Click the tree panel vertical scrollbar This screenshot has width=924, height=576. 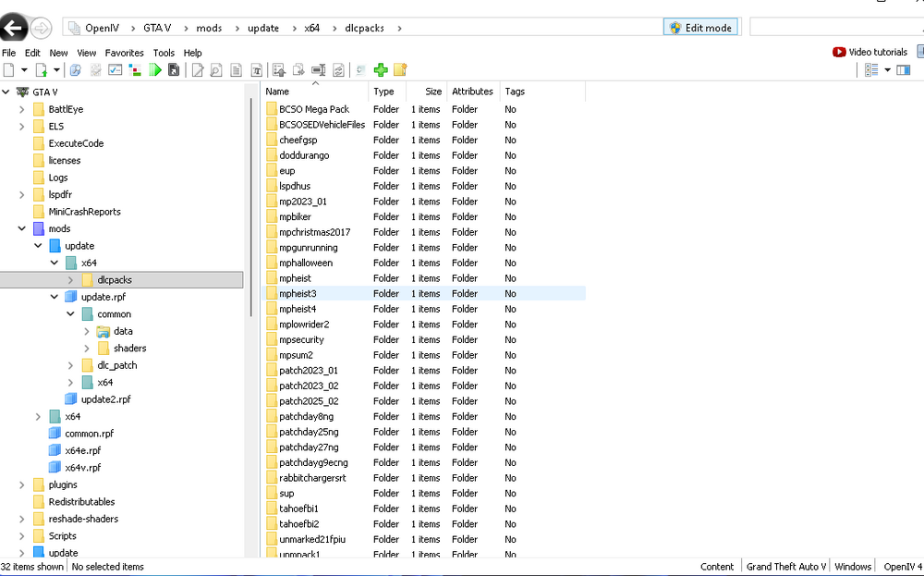click(251, 206)
